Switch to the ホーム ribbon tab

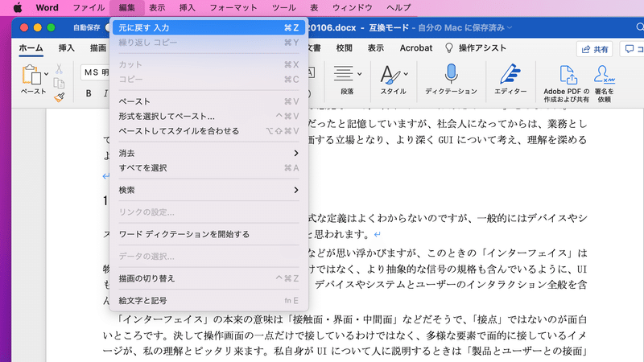pyautogui.click(x=31, y=48)
